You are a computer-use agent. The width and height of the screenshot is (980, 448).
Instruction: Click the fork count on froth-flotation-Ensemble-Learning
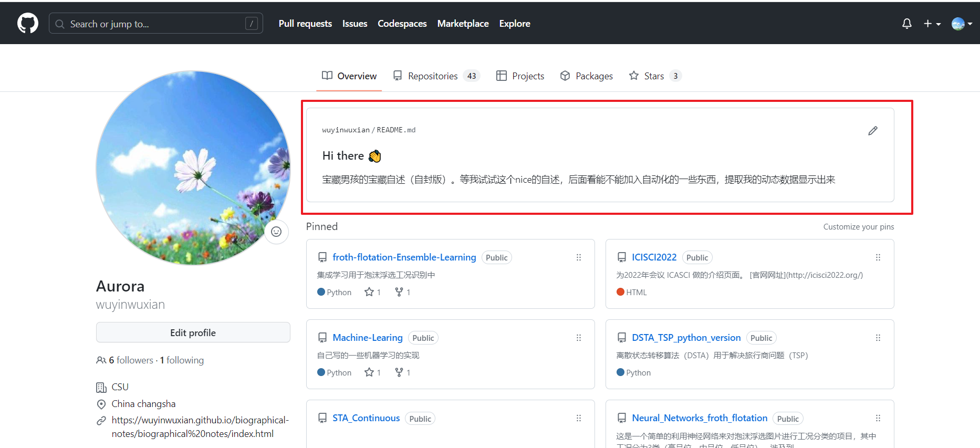coord(402,292)
